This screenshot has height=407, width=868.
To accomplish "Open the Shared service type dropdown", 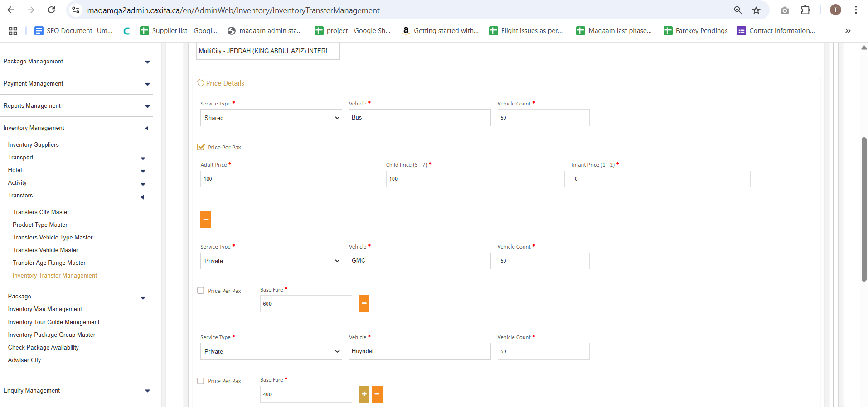I will tap(271, 118).
